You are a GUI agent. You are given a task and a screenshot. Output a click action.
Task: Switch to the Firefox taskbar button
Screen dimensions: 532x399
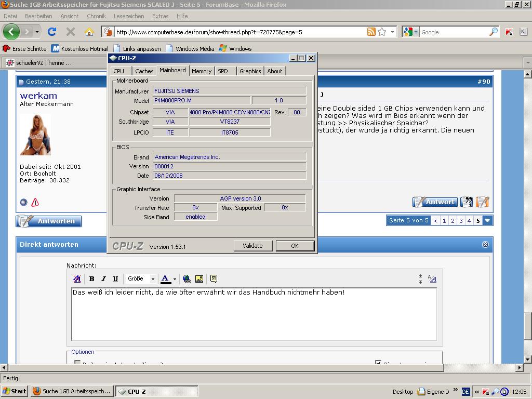click(x=72, y=391)
